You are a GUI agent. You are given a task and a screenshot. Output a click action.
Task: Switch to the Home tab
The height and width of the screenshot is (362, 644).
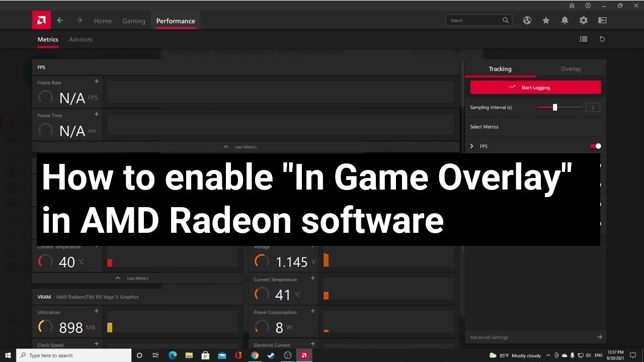click(103, 21)
